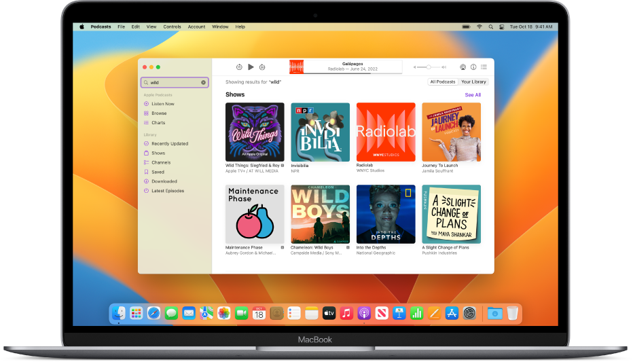Open the Playing Next queue list
This screenshot has width=633, height=364.
tap(484, 67)
